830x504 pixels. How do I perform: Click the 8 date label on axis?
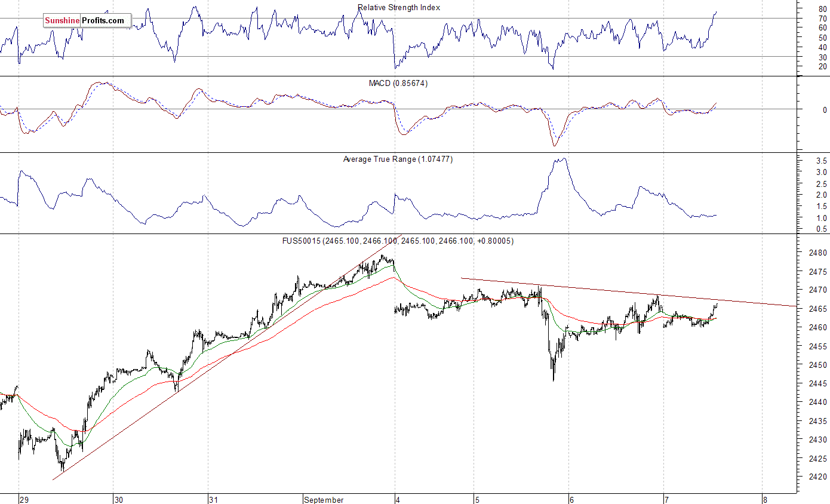pos(764,500)
